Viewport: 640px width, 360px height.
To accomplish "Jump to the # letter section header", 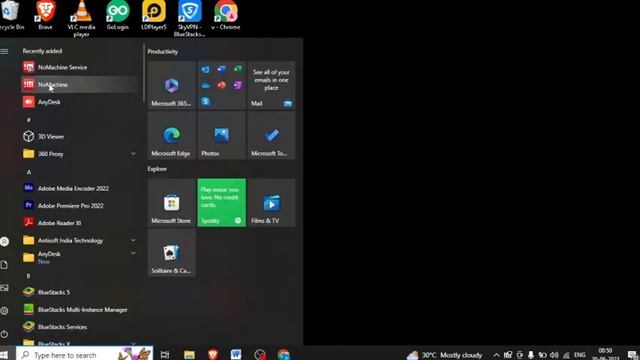I will click(29, 120).
